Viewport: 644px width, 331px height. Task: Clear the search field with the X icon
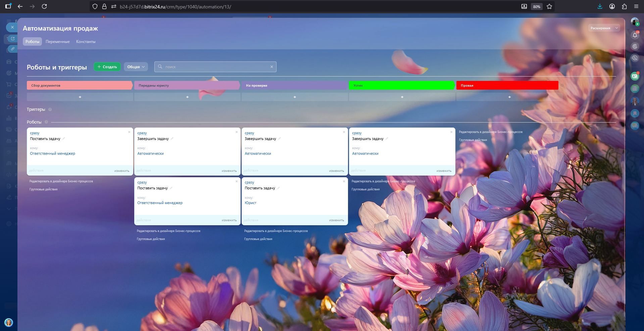point(272,67)
